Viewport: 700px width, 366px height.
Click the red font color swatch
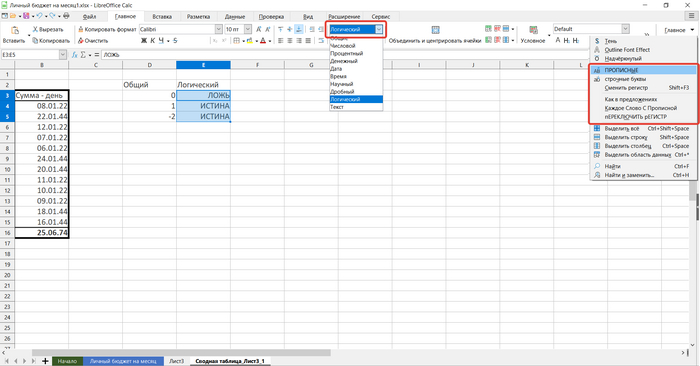[x=263, y=41]
